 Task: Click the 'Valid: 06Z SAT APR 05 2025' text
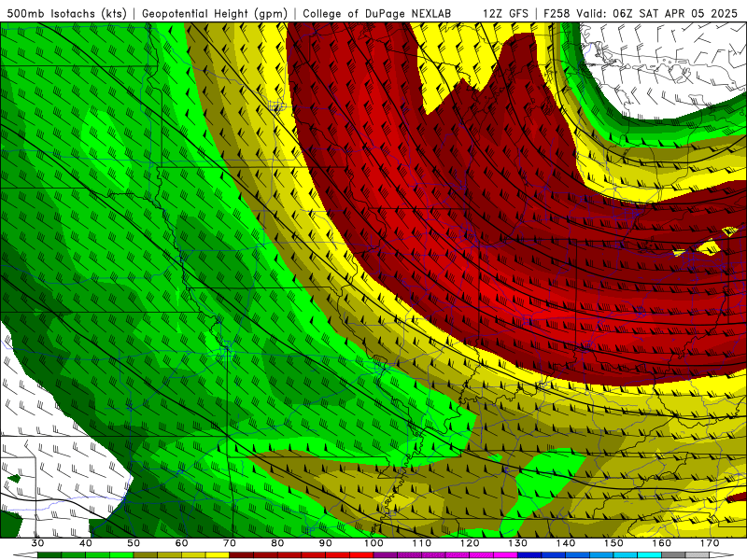(x=657, y=14)
